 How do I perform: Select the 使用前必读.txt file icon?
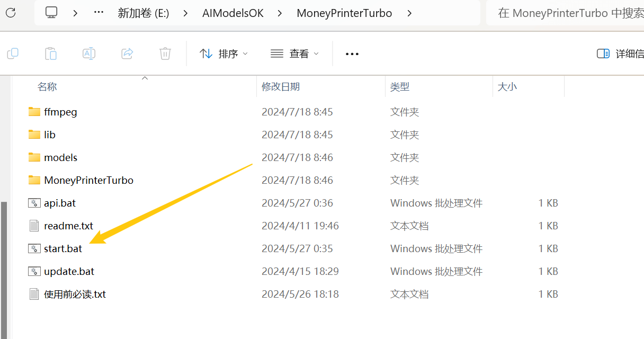click(x=34, y=294)
